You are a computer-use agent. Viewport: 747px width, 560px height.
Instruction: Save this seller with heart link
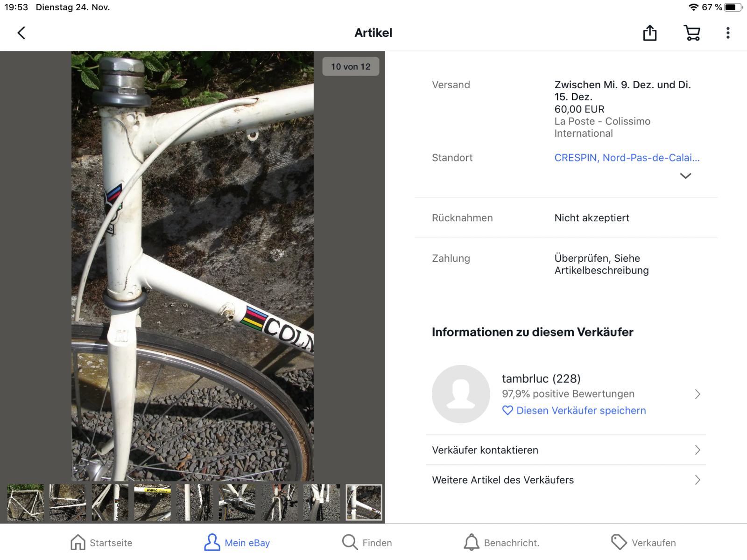(x=574, y=411)
